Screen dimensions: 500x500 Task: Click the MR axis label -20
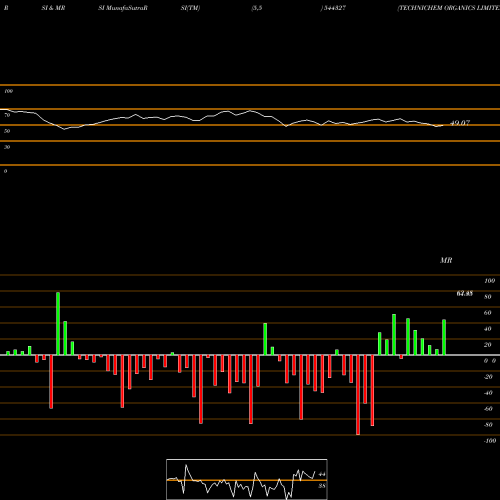[x=488, y=377]
